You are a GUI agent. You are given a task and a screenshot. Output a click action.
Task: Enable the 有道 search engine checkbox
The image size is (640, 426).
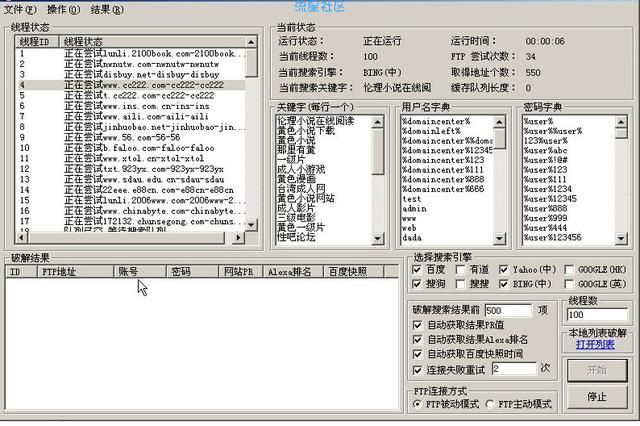(x=460, y=270)
